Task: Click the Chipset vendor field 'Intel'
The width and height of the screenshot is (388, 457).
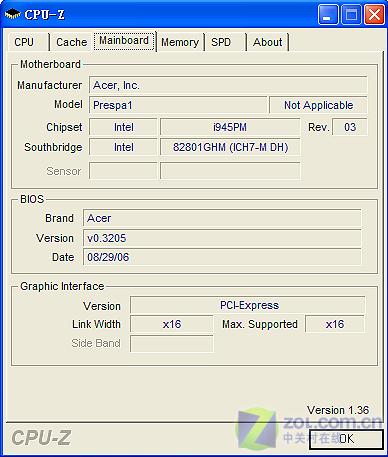Action: (123, 127)
